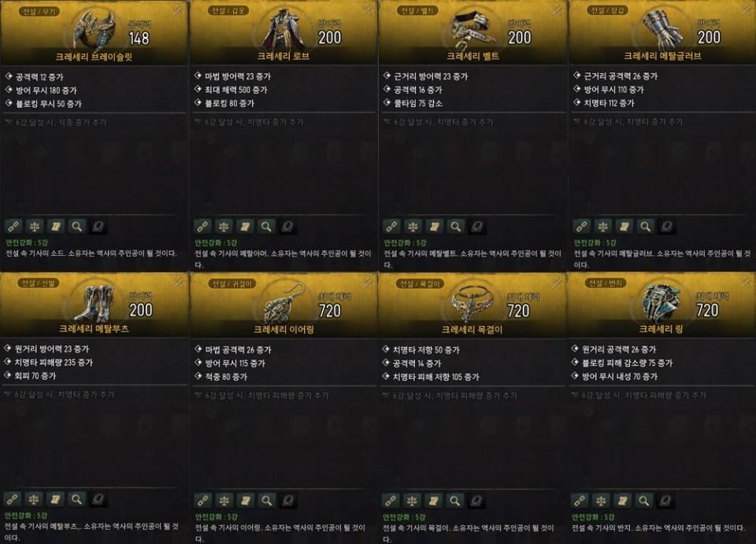Click the 전설 / 반지 category tag

point(606,283)
